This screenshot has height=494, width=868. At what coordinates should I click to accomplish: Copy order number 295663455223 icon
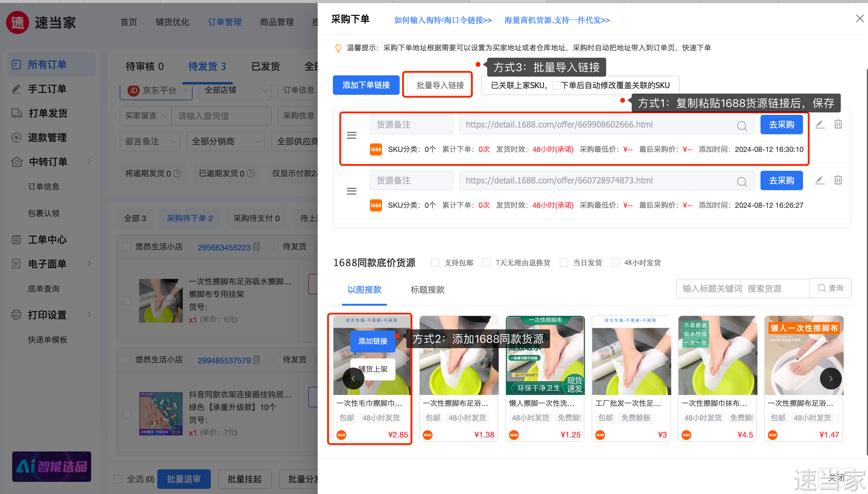(x=257, y=247)
